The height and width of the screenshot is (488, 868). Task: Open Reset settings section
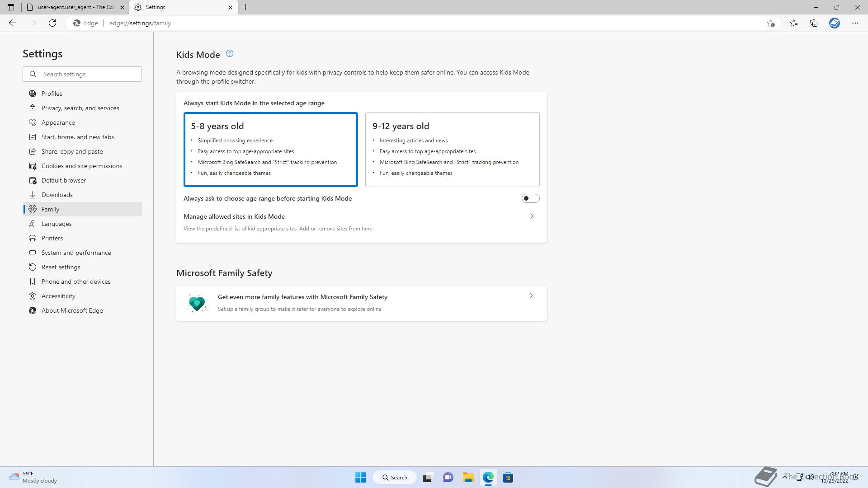click(x=82, y=267)
